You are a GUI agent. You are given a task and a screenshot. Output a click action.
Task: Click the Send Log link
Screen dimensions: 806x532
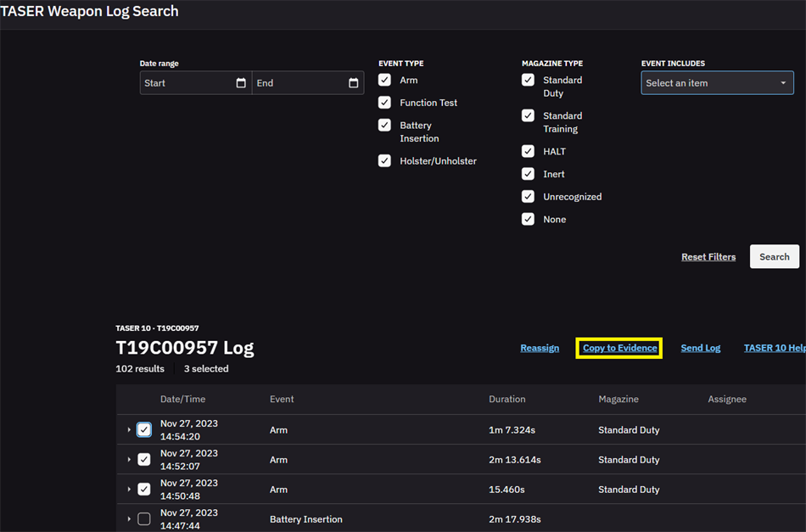700,348
